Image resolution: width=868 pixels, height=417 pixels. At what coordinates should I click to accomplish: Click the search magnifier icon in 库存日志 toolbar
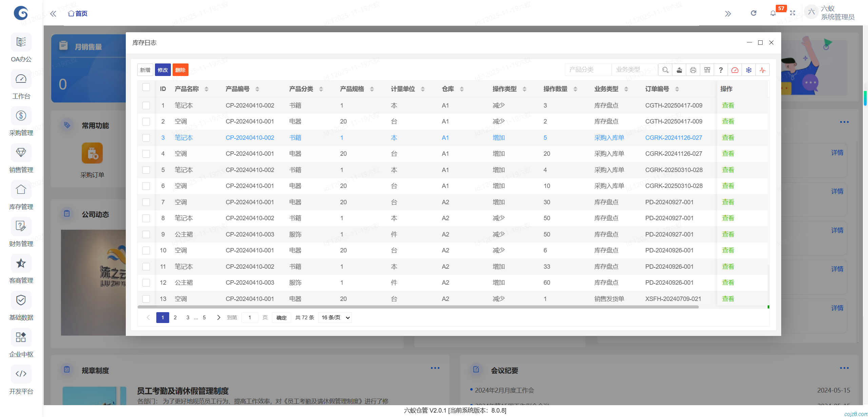click(x=665, y=70)
